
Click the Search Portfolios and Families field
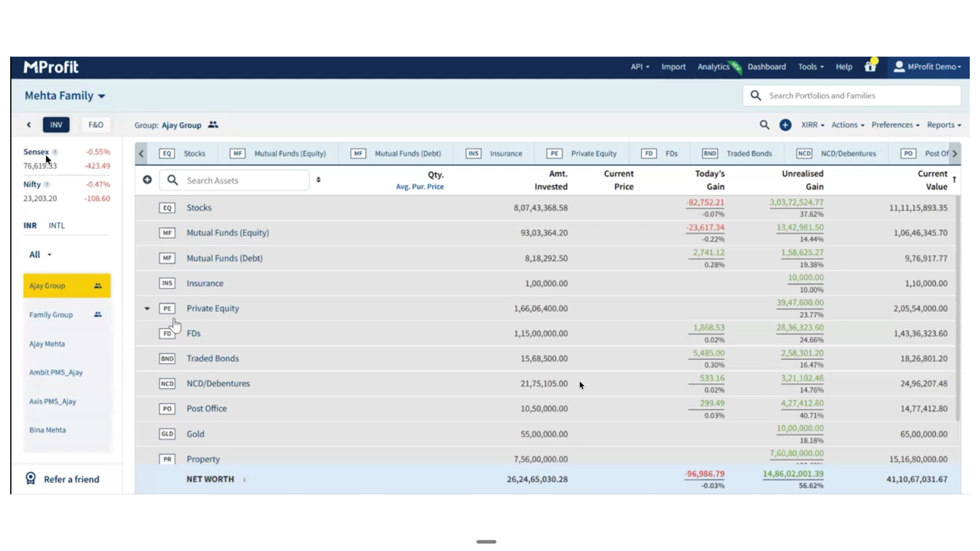coord(851,96)
